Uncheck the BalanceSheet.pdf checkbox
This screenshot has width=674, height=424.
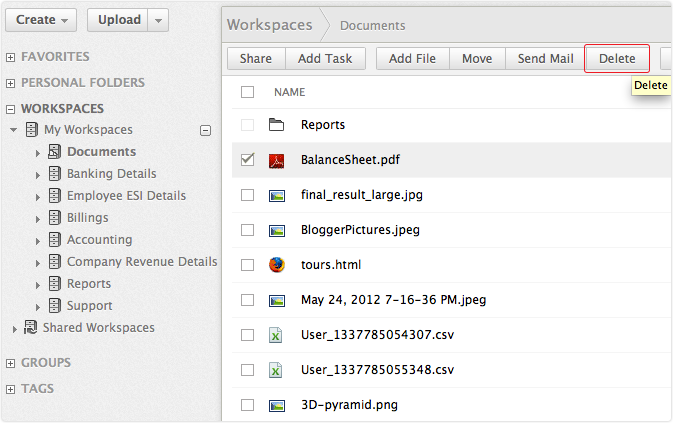[247, 160]
